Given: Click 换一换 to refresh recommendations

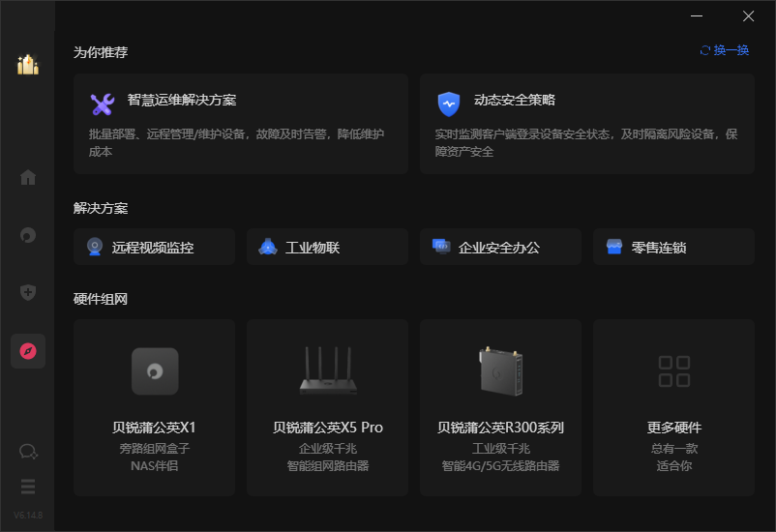Looking at the screenshot, I should click(x=731, y=50).
